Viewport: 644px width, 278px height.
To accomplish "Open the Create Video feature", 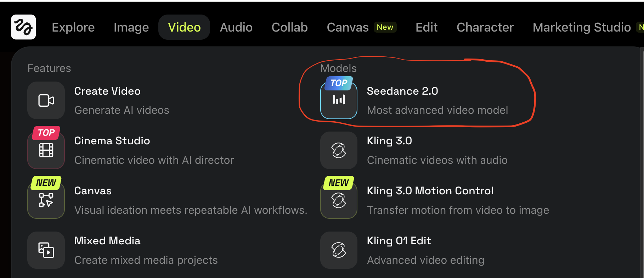I will (107, 91).
